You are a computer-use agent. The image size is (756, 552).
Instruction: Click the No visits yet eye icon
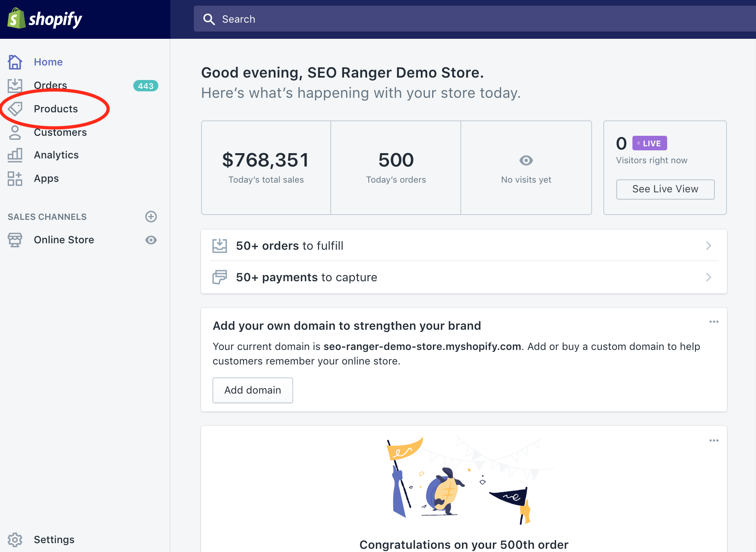526,160
